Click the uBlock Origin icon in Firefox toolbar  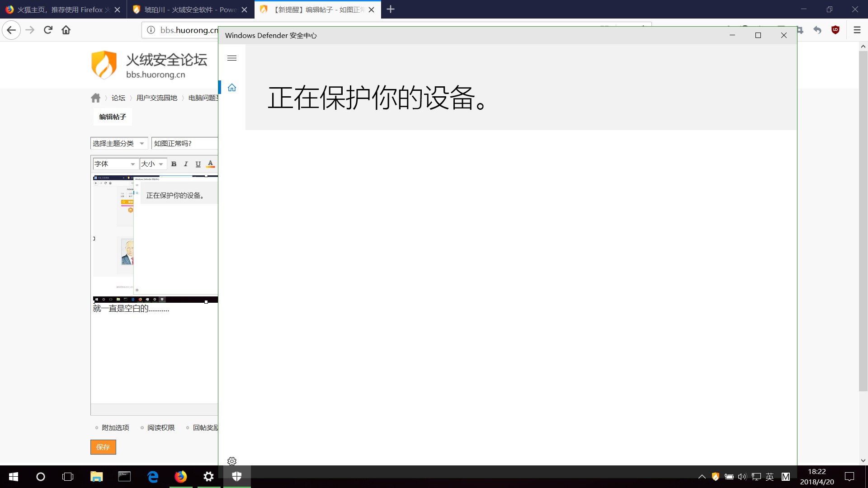click(835, 30)
